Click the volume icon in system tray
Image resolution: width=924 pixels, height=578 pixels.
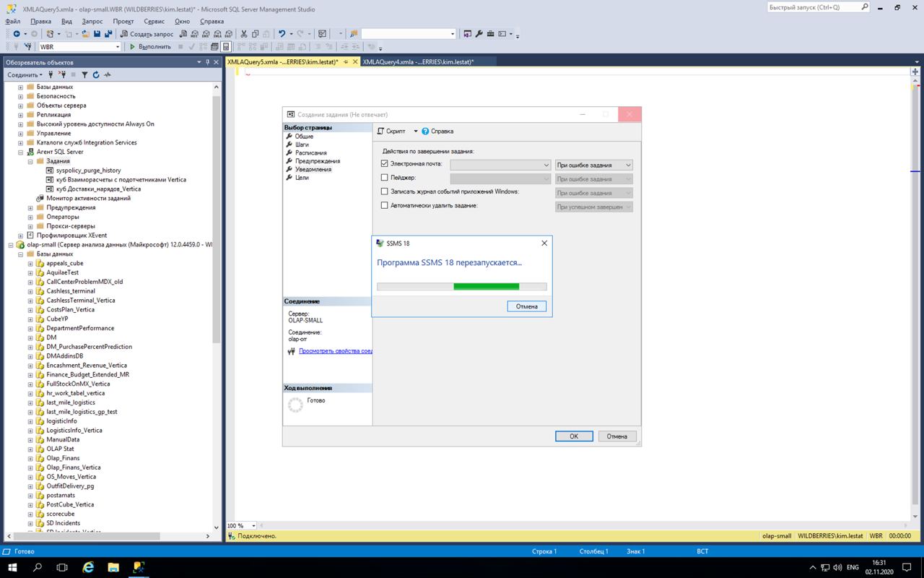839,567
